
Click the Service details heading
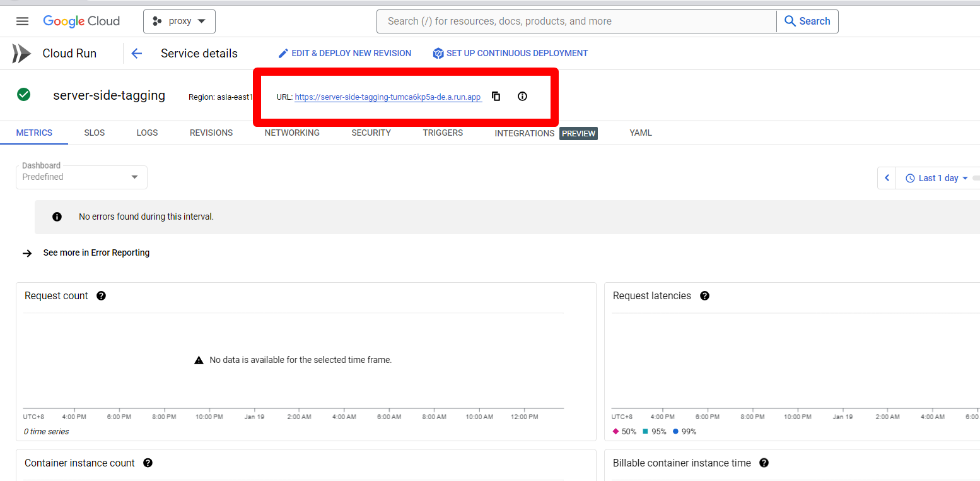[199, 54]
